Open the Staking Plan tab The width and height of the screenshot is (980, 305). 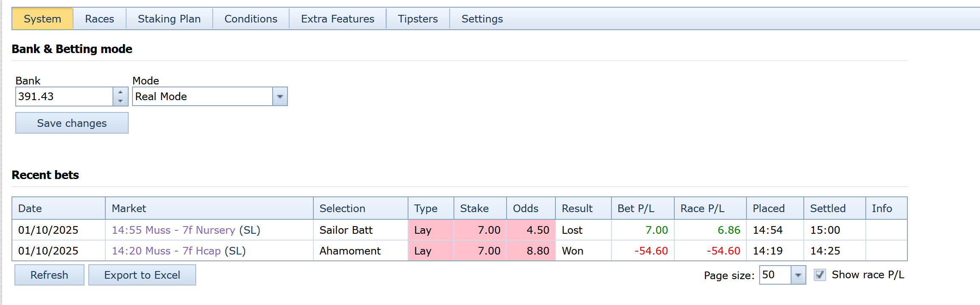tap(169, 19)
